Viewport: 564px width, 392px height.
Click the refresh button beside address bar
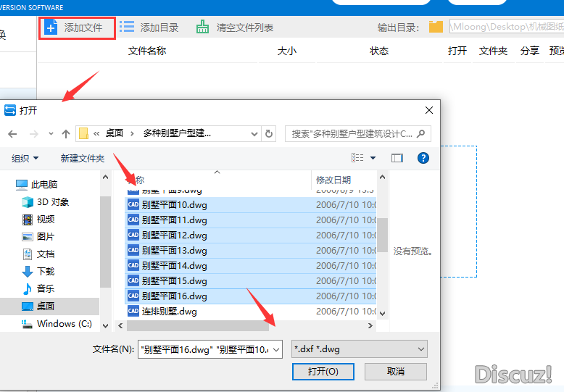click(x=270, y=133)
